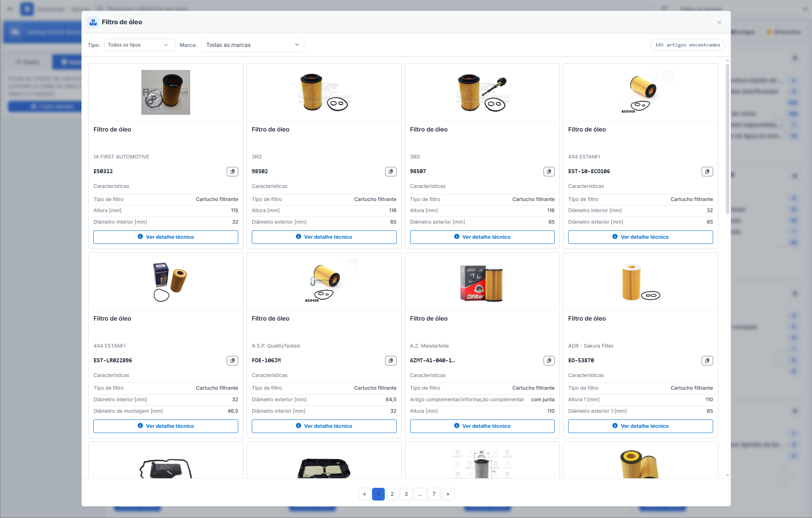Select page 1 in pagination
The height and width of the screenshot is (518, 812).
[378, 494]
